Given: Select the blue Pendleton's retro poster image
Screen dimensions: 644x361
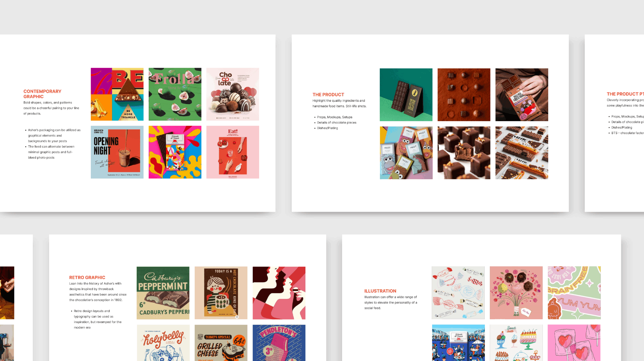Looking at the screenshot, I should click(279, 343).
